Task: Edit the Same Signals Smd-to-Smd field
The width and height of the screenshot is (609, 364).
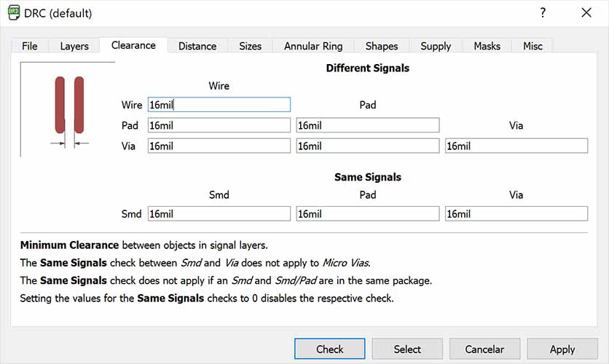Action: click(x=219, y=214)
